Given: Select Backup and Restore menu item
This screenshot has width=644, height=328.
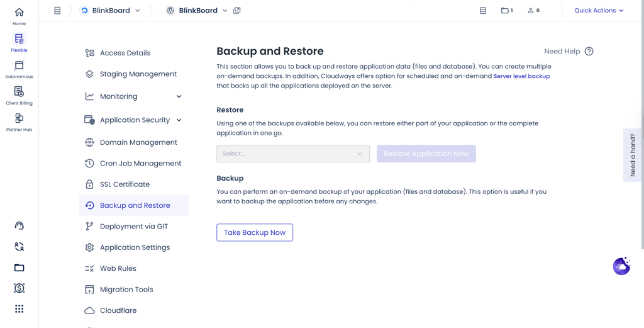Looking at the screenshot, I should [x=134, y=205].
